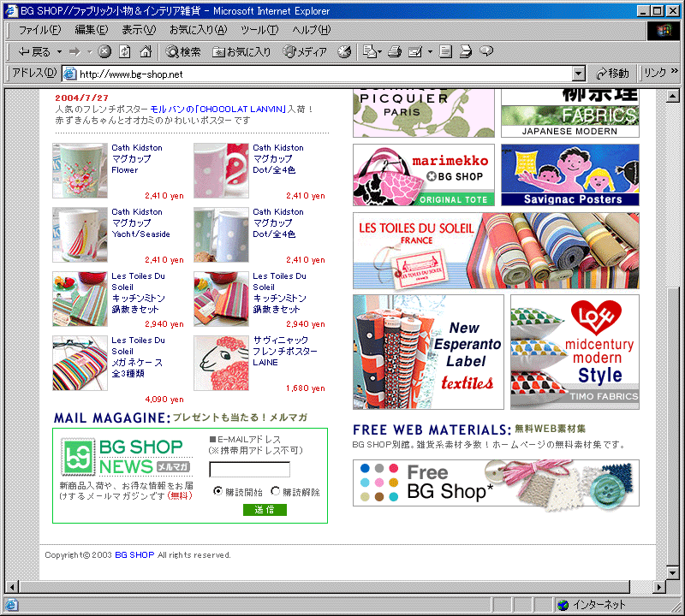
Task: Open the Favorites (お気に入り) toolbar button
Action: [x=241, y=52]
